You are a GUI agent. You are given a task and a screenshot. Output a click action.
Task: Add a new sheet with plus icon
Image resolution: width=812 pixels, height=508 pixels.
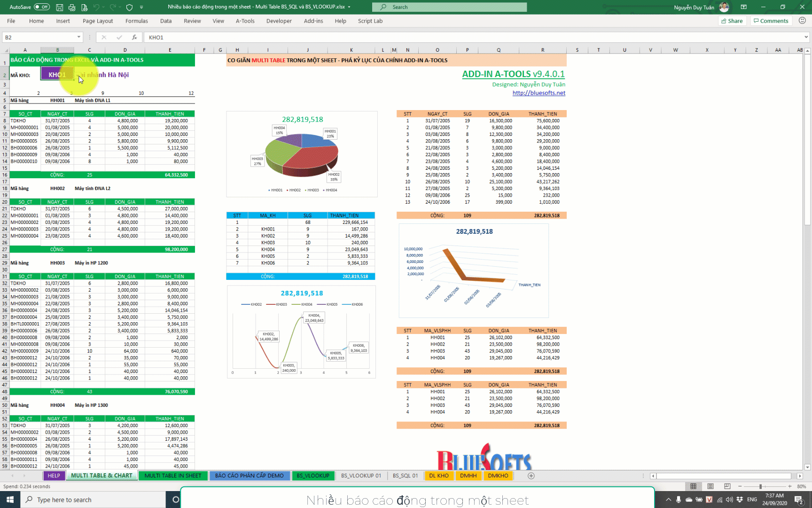tap(531, 476)
